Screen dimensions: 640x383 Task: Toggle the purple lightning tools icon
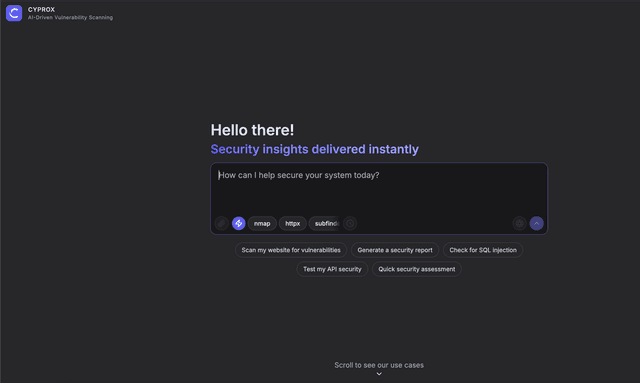pyautogui.click(x=239, y=223)
